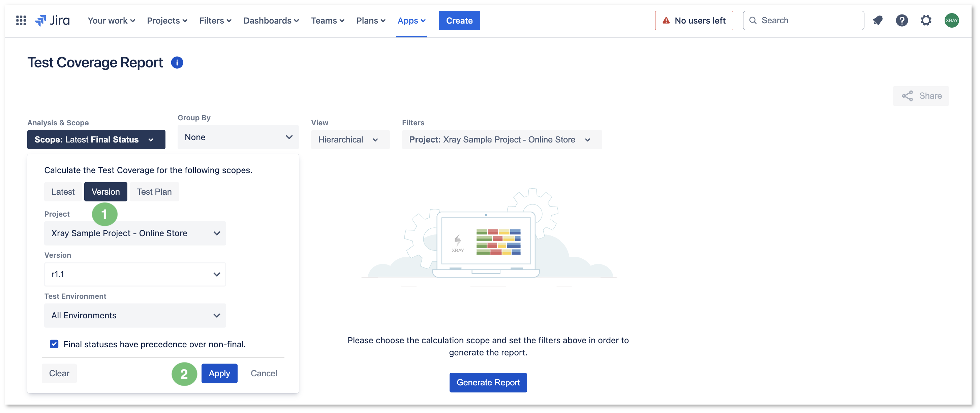Image resolution: width=980 pixels, height=413 pixels.
Task: Open the Xray Sample Project dropdown in scope panel
Action: tap(135, 233)
